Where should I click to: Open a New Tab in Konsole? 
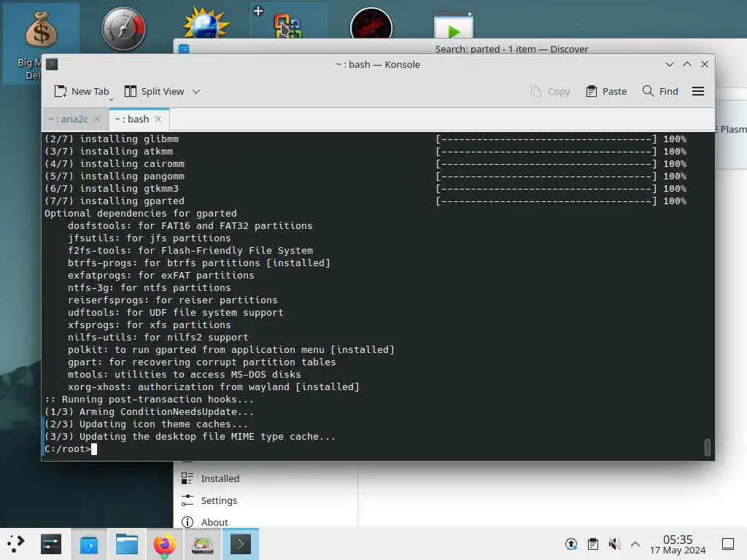pos(82,91)
